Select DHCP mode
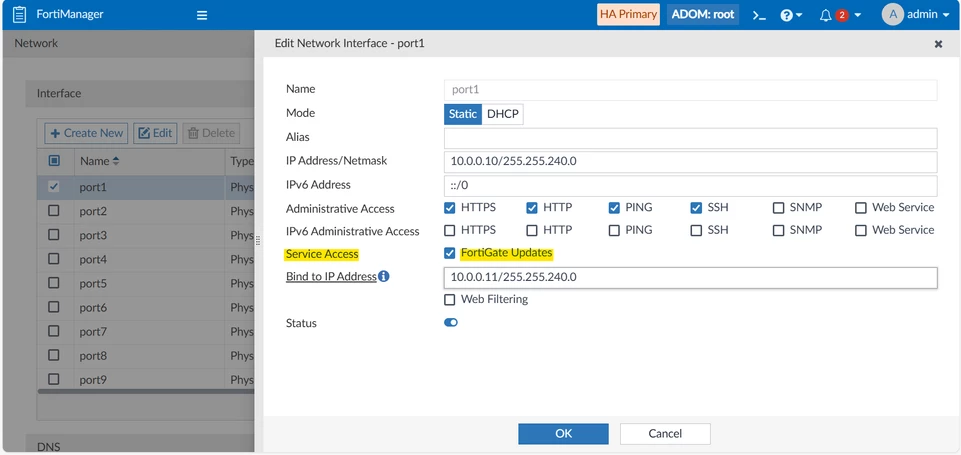Viewport: 961px width, 455px height. [503, 114]
